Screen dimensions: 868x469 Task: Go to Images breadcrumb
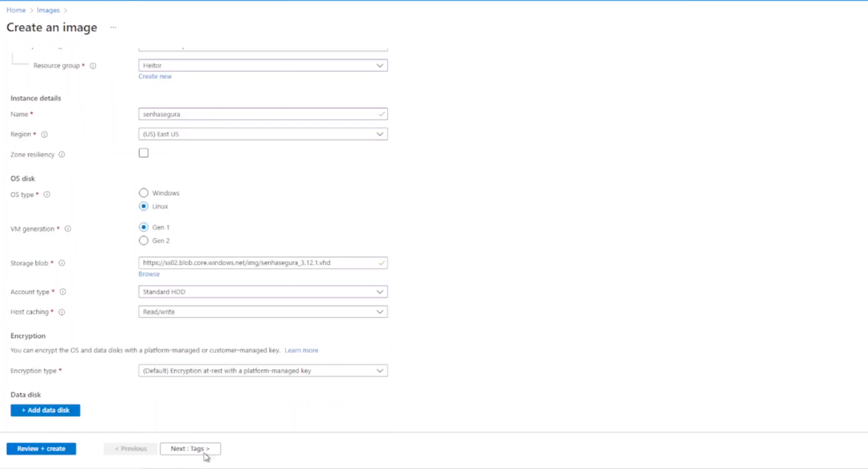(48, 10)
